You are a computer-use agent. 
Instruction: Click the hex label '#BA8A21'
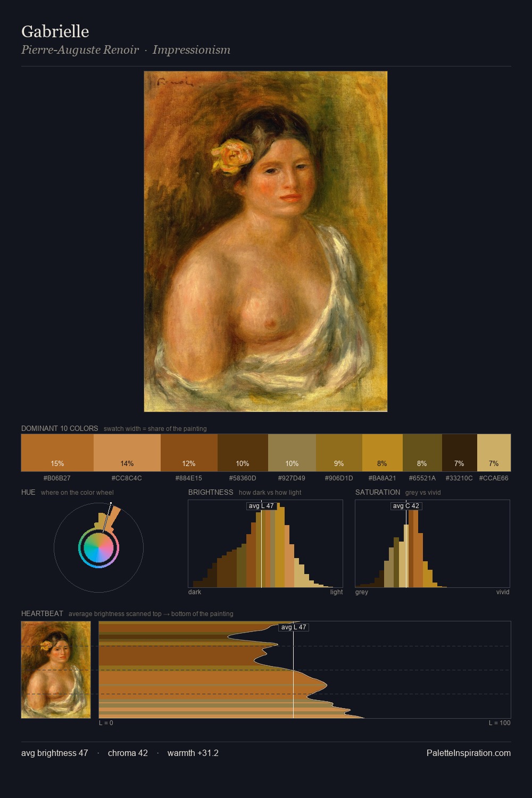[x=382, y=478]
